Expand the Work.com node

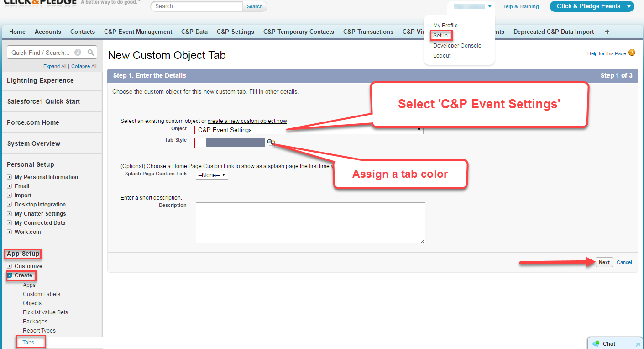(x=9, y=232)
